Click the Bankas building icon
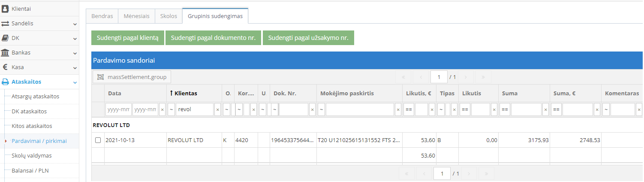644x182 pixels. click(6, 53)
